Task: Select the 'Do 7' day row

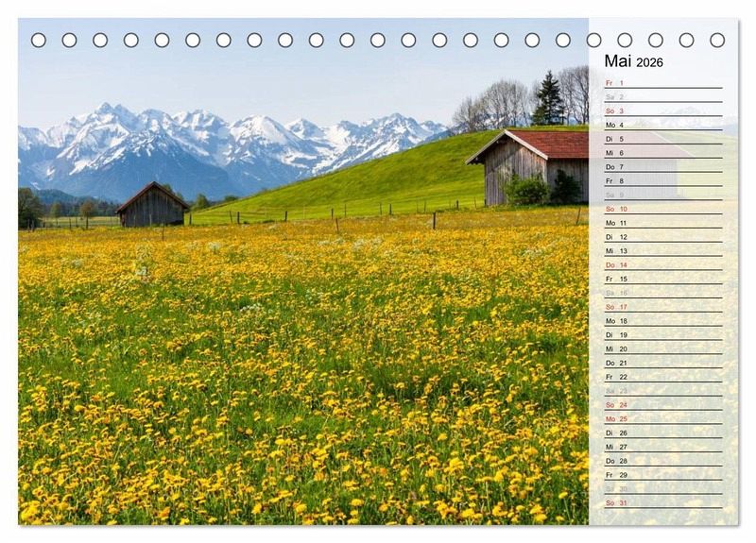Action: coord(663,167)
